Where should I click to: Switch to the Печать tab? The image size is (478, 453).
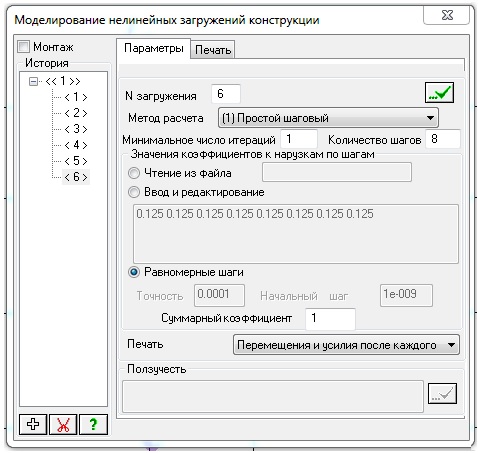coord(213,50)
